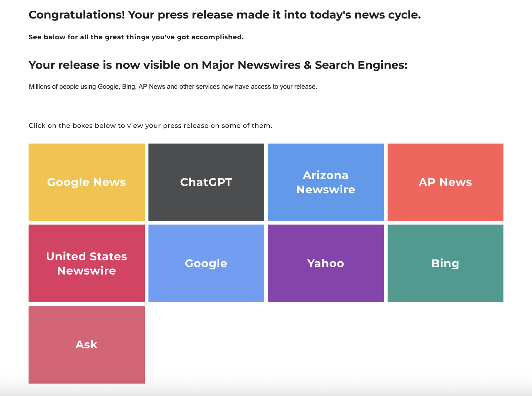Click the ChatGPT box
This screenshot has width=532, height=396.
click(x=206, y=182)
